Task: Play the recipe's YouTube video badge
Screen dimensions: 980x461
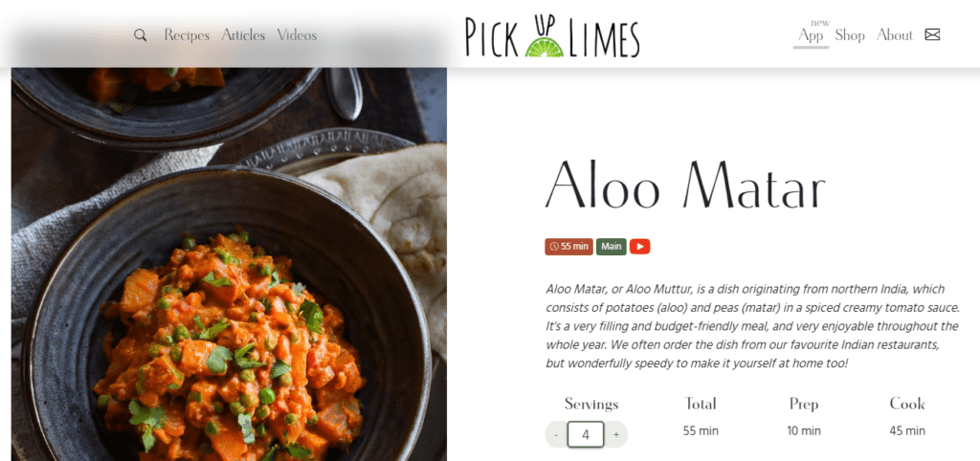Action: tap(639, 247)
